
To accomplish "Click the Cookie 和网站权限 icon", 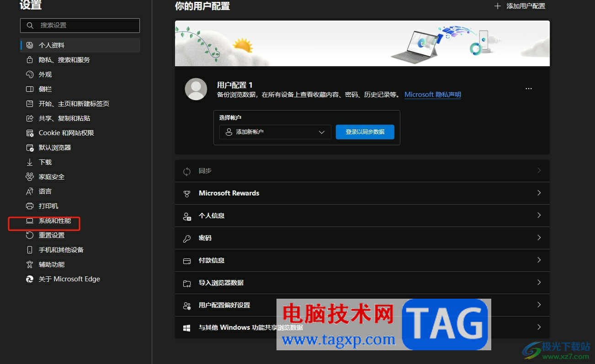I will pyautogui.click(x=30, y=133).
